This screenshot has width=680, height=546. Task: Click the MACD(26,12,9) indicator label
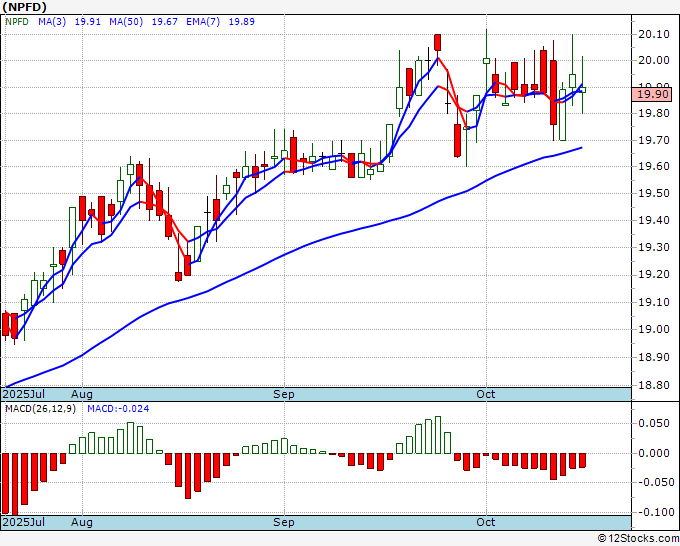pos(40,409)
